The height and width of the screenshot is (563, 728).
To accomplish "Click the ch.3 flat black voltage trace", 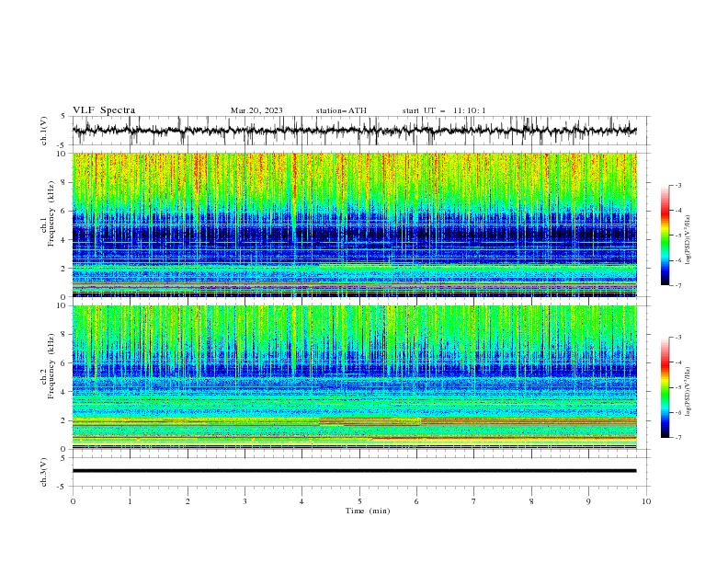I will 354,471.
